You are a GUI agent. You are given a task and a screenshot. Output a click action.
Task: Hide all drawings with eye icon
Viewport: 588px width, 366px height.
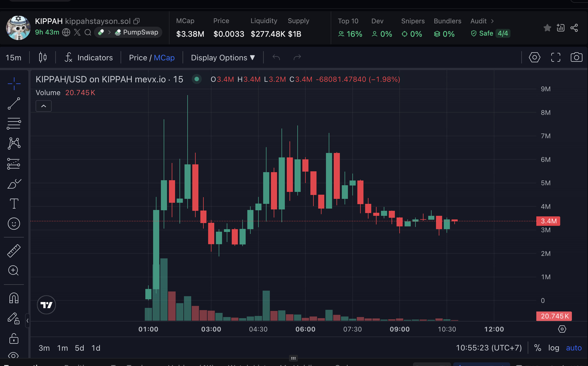pos(14,355)
